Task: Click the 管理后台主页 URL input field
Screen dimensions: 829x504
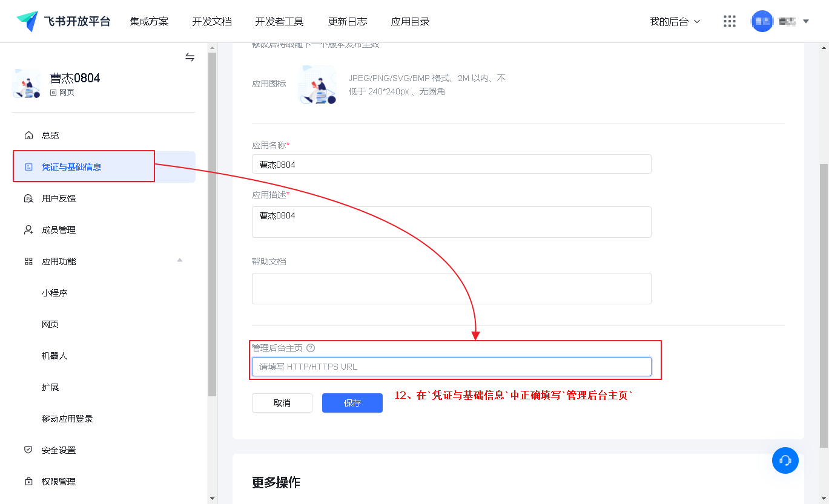Action: [451, 367]
